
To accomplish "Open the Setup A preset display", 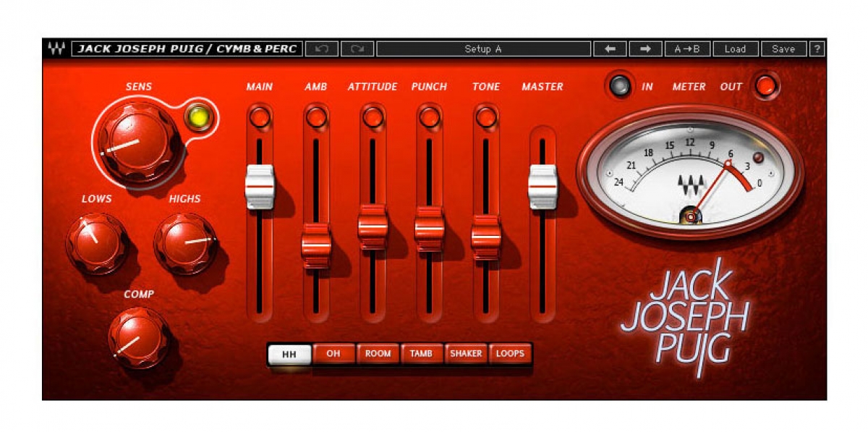I will (483, 49).
